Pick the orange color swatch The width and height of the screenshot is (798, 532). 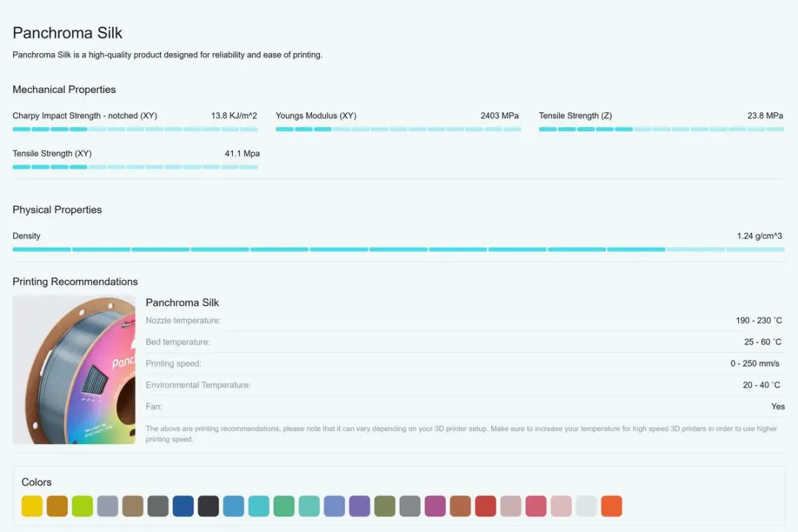click(x=611, y=506)
